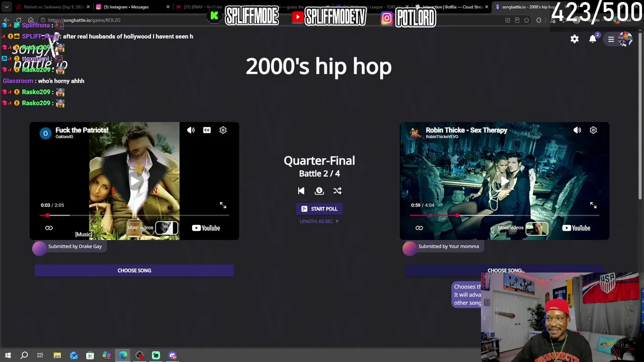Open the hamburger menu next to the profile avatar
The image size is (644, 362).
point(611,39)
